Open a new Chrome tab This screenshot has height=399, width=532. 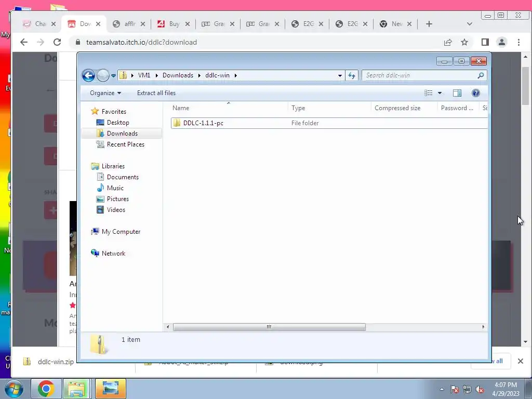(x=429, y=24)
